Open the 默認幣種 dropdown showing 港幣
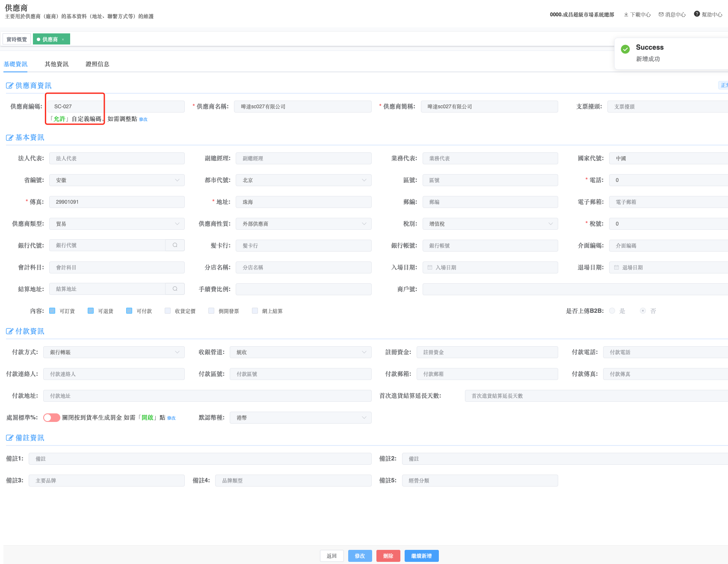The image size is (728, 564). point(301,418)
